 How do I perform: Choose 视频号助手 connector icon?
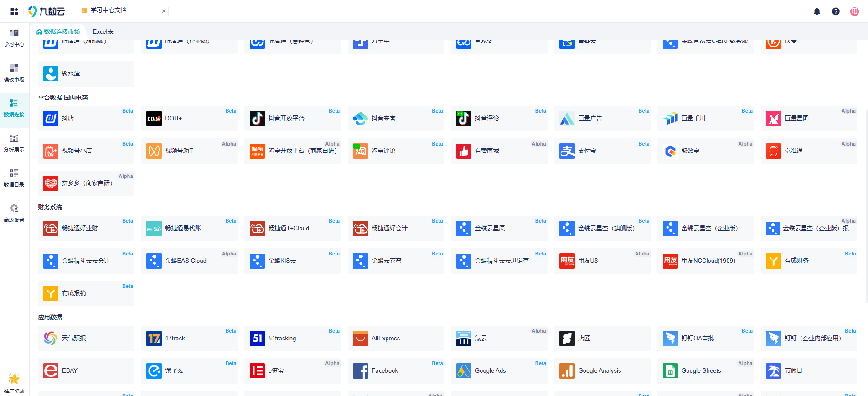[x=154, y=151]
